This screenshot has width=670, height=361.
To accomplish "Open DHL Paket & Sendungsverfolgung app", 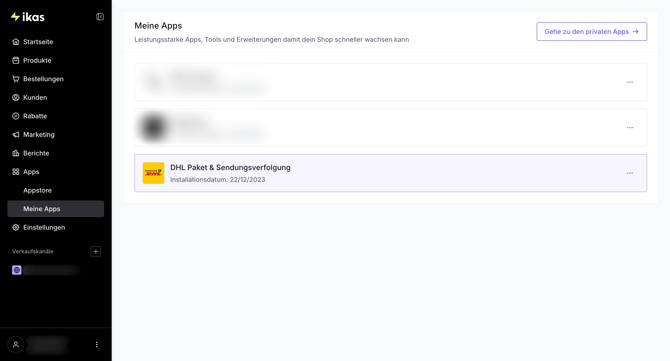I will [391, 173].
